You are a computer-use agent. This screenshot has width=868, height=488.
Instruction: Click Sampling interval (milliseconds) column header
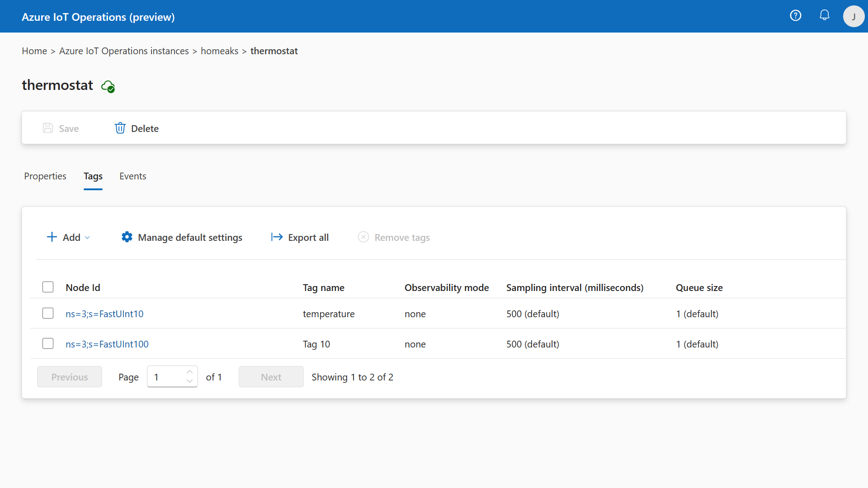tap(575, 288)
